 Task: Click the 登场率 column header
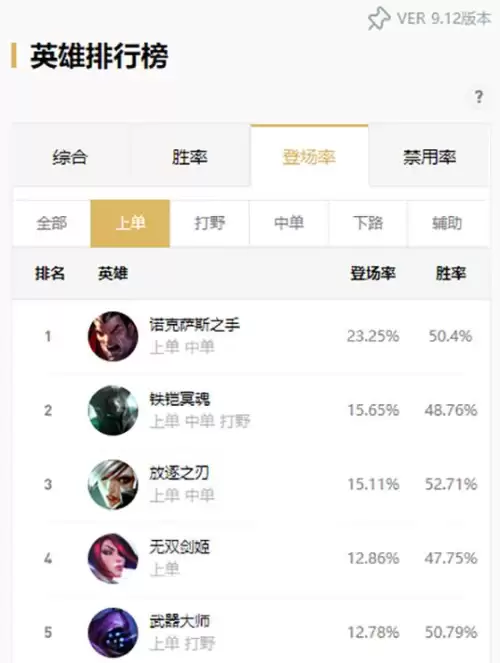tap(373, 274)
